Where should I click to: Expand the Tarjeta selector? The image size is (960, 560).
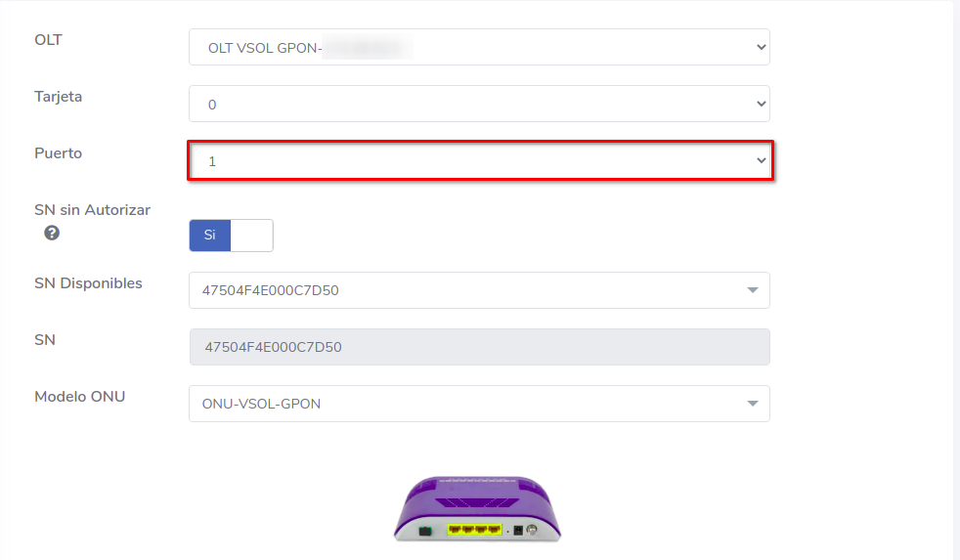(479, 104)
